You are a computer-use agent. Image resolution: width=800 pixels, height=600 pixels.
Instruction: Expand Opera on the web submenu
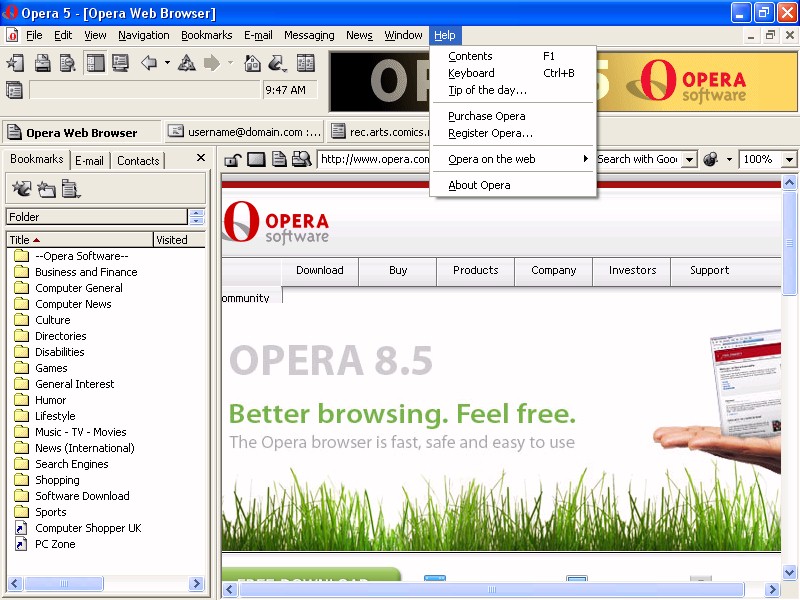(513, 159)
